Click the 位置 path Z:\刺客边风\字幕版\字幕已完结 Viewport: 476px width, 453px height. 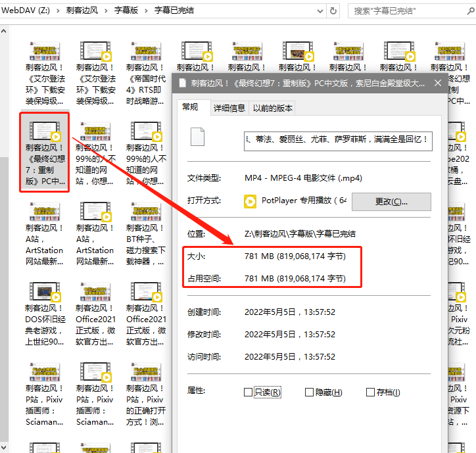coord(300,234)
